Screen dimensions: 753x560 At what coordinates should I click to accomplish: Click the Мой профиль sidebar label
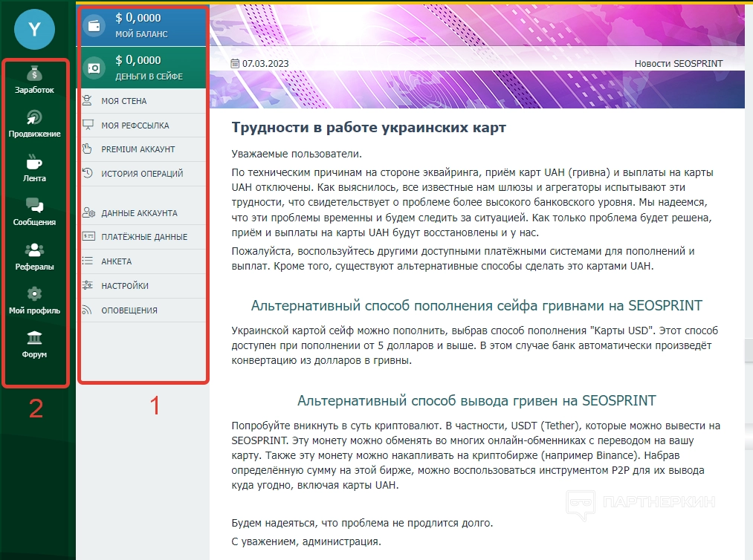(35, 310)
